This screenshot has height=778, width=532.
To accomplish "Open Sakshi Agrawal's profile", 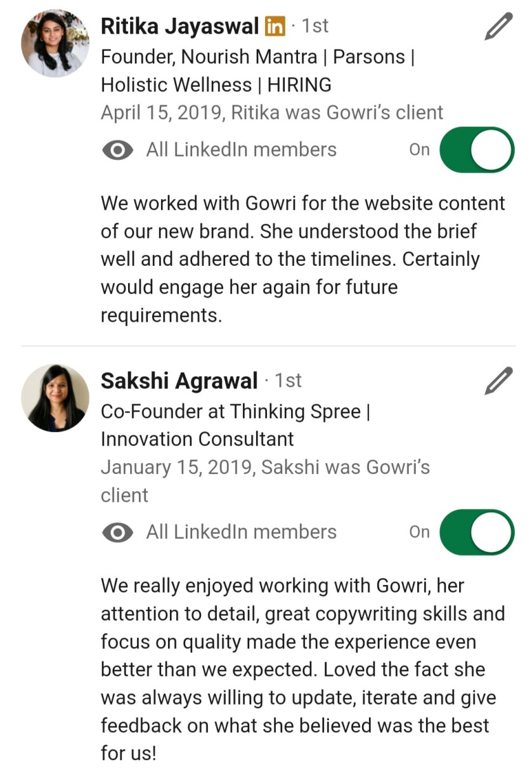I will [x=179, y=379].
